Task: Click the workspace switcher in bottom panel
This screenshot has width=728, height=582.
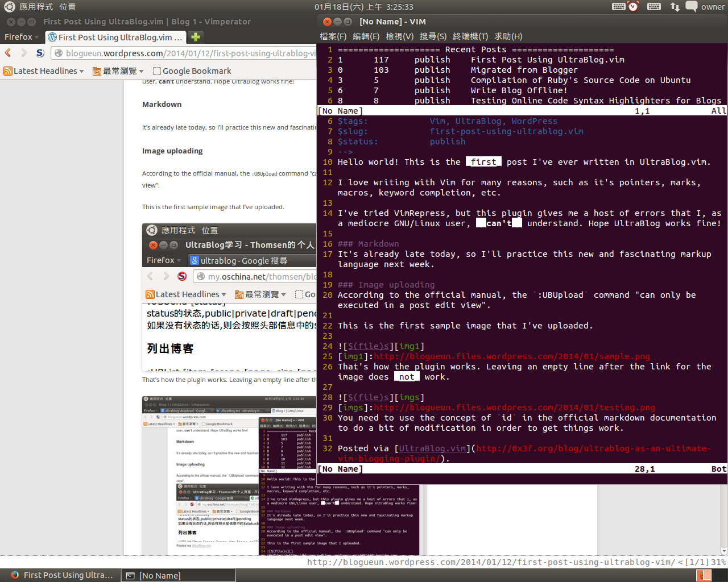Action: pyautogui.click(x=704, y=575)
